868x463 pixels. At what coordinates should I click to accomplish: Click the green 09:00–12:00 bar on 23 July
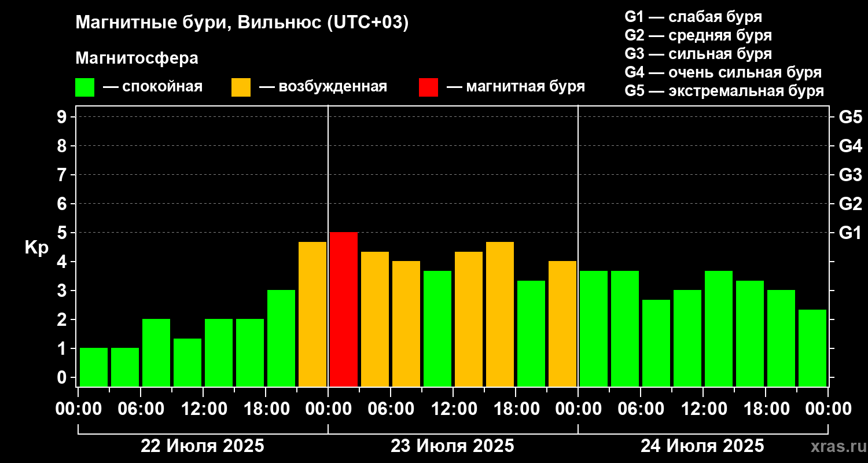(437, 329)
